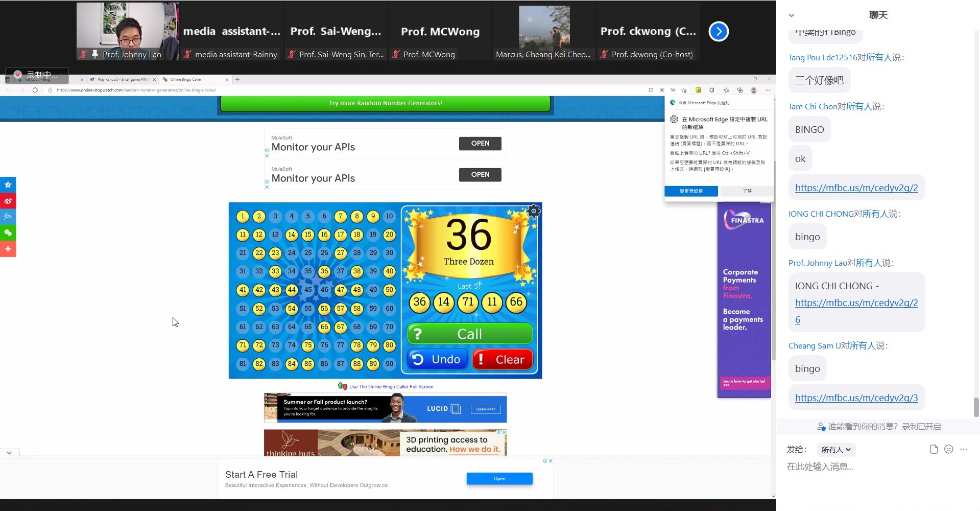Click the site lock icon in address bar
Screen dimensions: 980x511
pyautogui.click(x=50, y=90)
